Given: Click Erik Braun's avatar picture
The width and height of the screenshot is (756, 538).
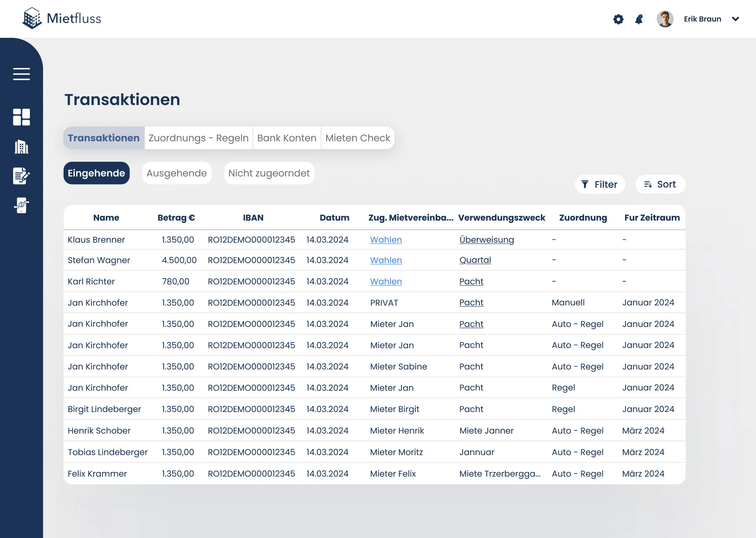Looking at the screenshot, I should coord(665,19).
